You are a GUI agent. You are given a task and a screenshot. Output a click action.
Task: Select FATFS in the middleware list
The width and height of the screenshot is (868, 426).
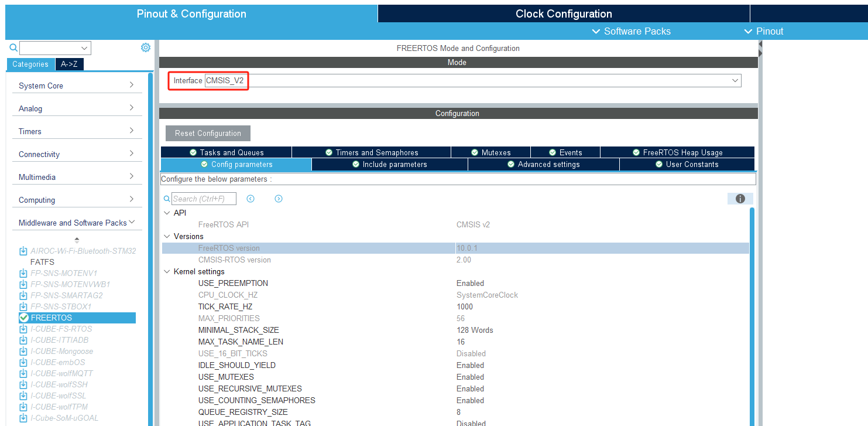coord(42,262)
